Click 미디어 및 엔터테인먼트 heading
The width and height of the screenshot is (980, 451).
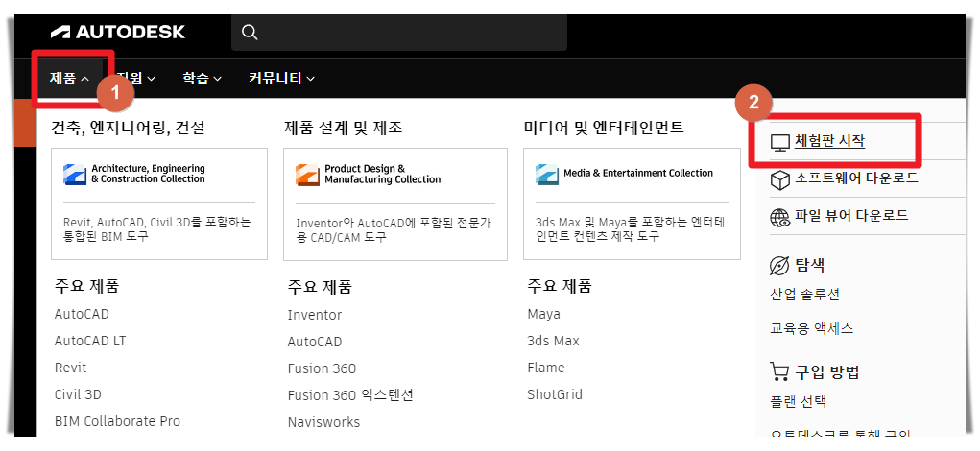pyautogui.click(x=604, y=128)
